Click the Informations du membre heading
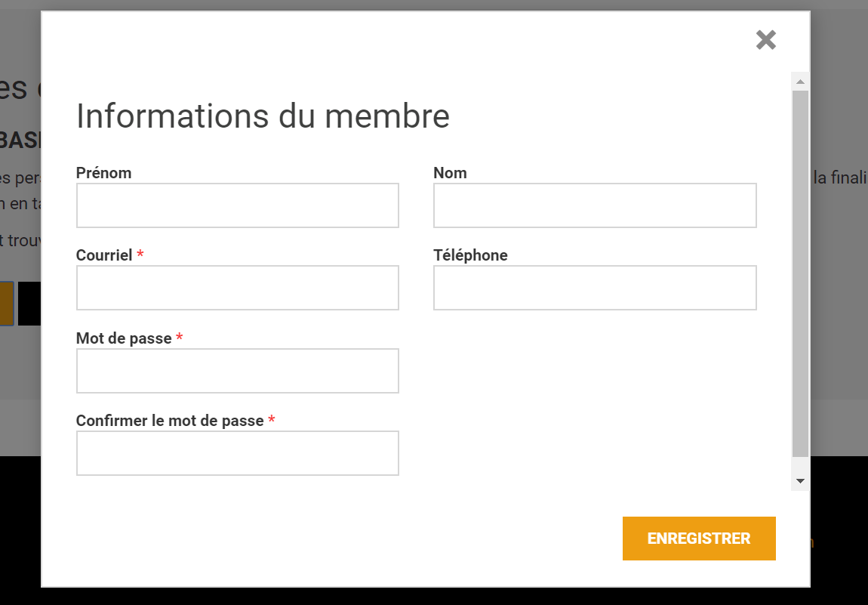 click(x=263, y=116)
